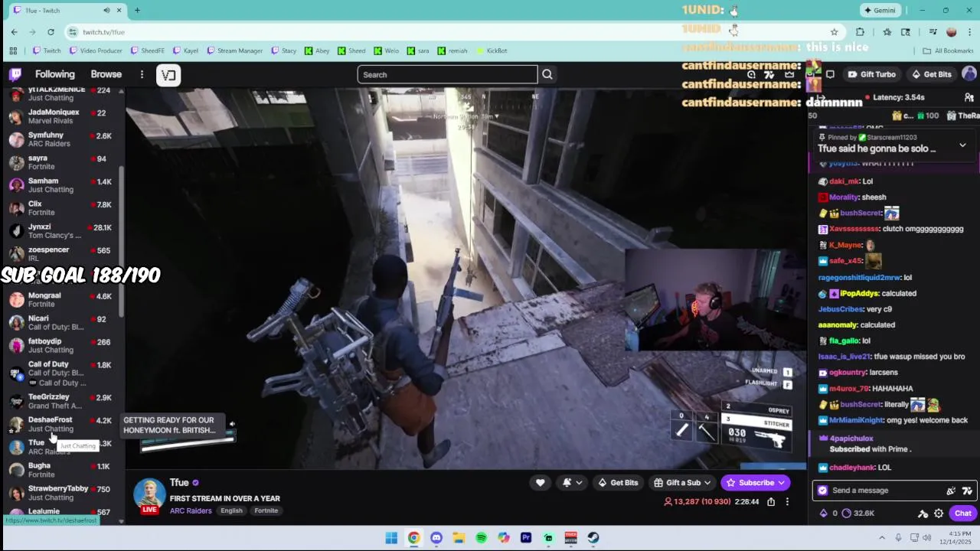
Task: Click the 7TV emote icon in message box
Action: point(967,491)
